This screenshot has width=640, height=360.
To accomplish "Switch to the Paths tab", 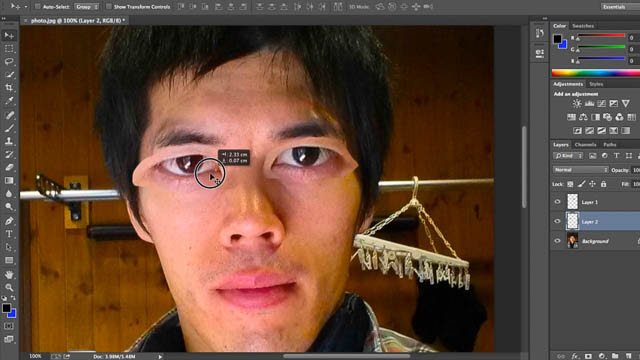I will [x=609, y=144].
